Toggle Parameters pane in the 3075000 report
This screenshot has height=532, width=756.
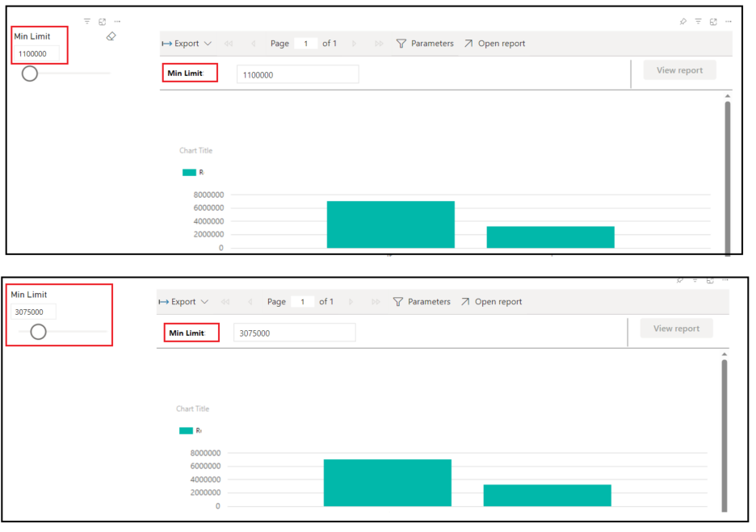pyautogui.click(x=422, y=302)
